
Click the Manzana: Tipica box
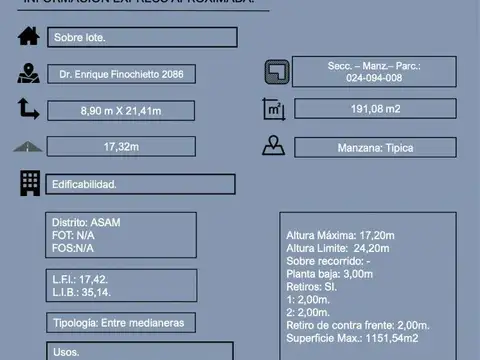pos(375,147)
